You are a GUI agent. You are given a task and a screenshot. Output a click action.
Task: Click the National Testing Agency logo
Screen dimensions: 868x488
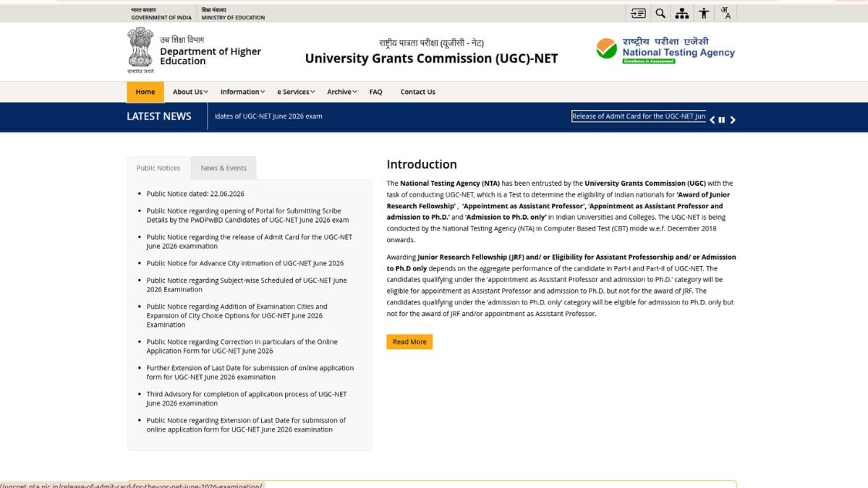point(665,50)
